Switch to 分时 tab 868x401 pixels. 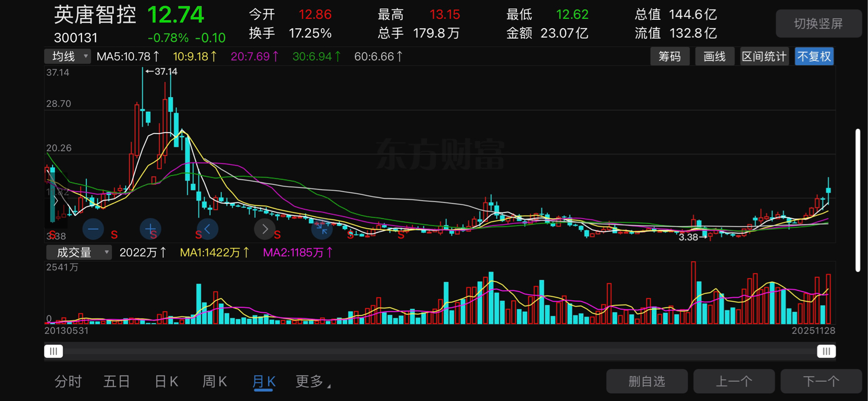68,382
